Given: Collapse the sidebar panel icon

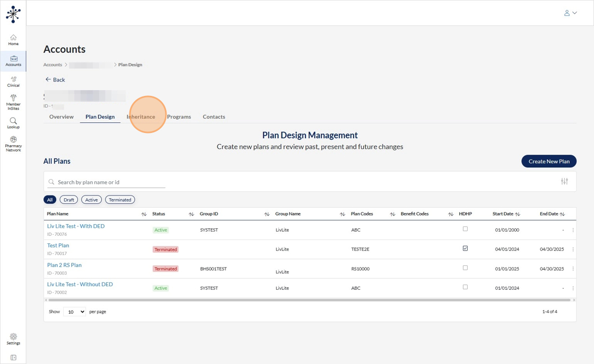Looking at the screenshot, I should click(x=13, y=358).
